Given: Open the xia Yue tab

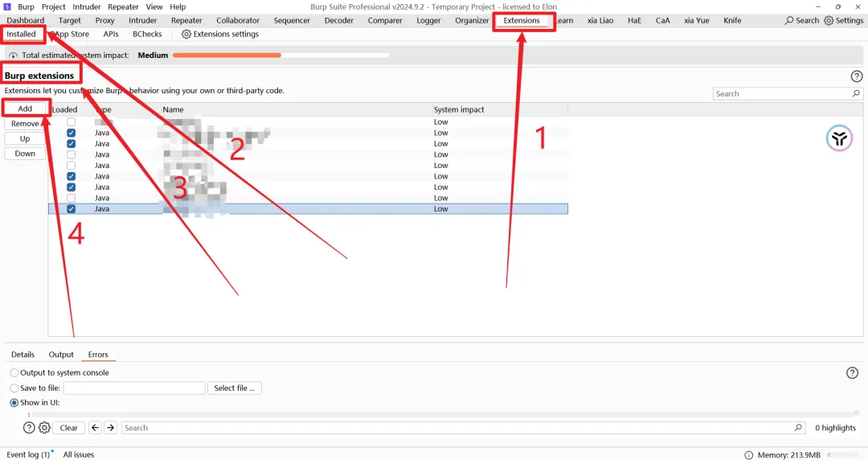Looking at the screenshot, I should (696, 20).
